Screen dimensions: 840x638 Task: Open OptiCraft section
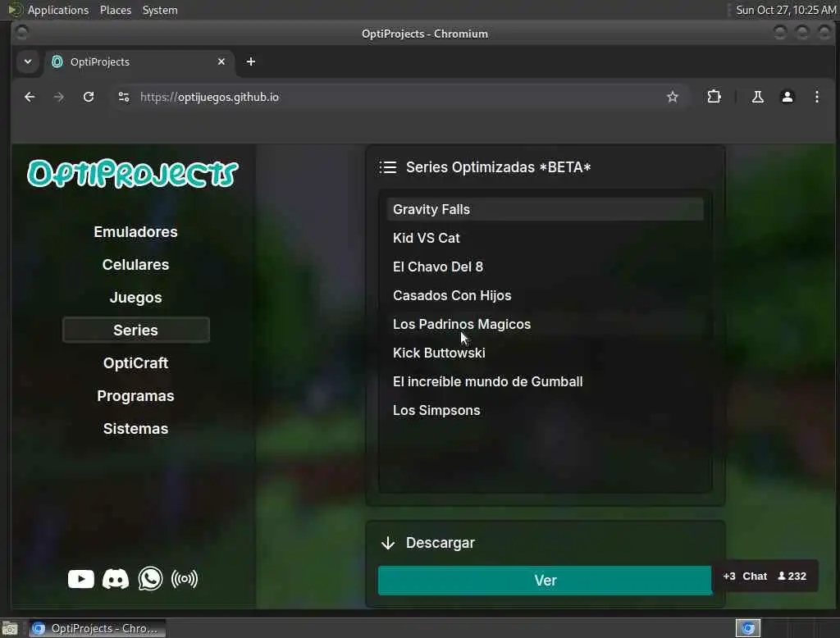(135, 362)
